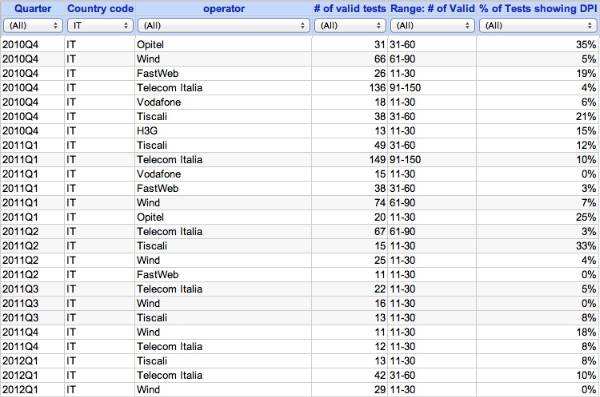This screenshot has height=397, width=600.
Task: Sort by the operator column header
Action: tap(224, 8)
